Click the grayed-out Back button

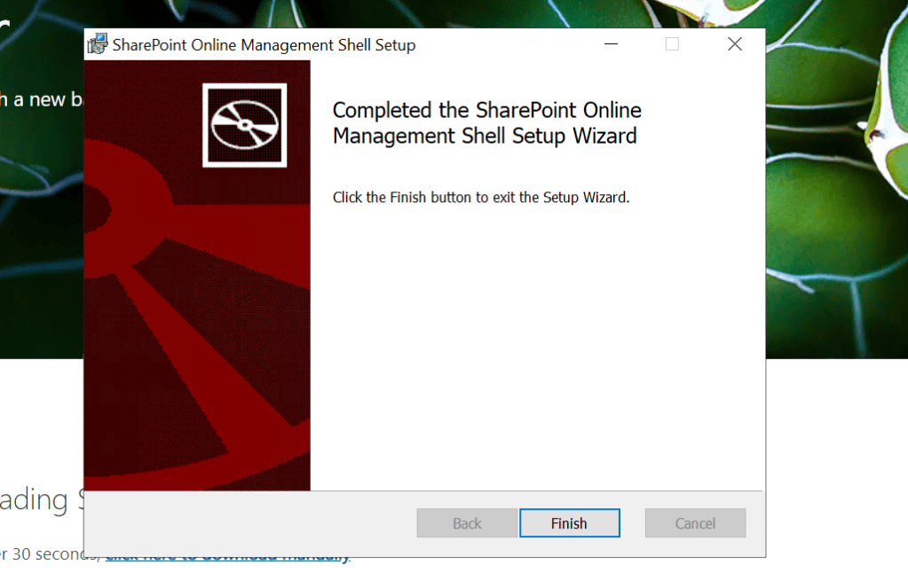coord(467,523)
